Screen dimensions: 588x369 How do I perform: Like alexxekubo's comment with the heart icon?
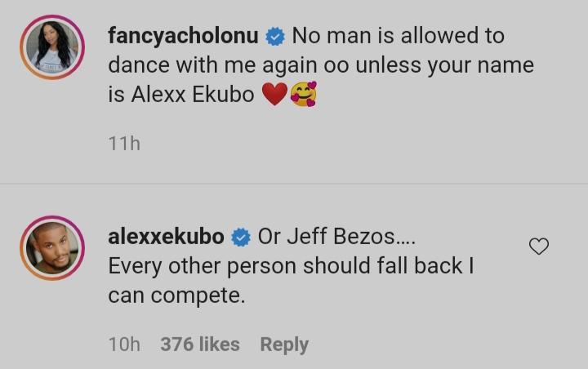539,246
